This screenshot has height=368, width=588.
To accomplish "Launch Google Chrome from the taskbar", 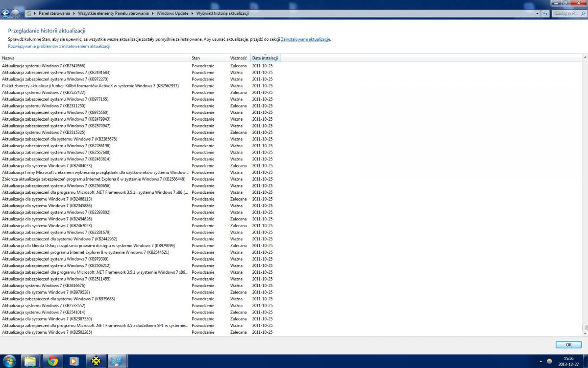I will [x=52, y=361].
